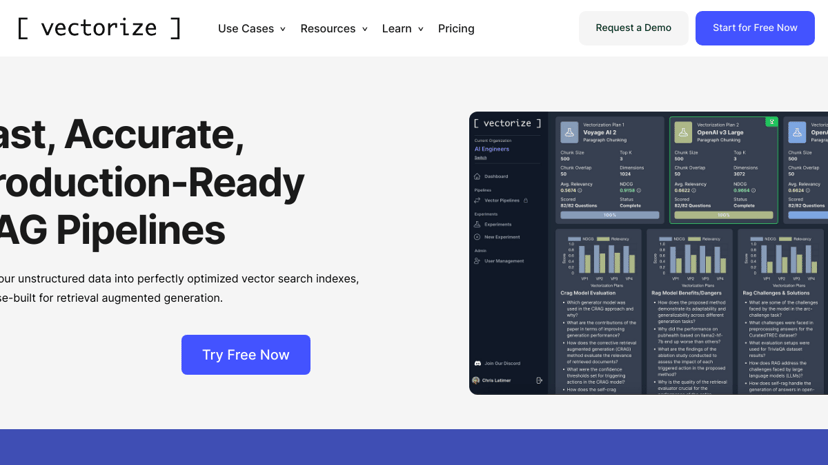828x465 pixels.
Task: Click the Voyage AI 2 flask icon
Action: [569, 132]
